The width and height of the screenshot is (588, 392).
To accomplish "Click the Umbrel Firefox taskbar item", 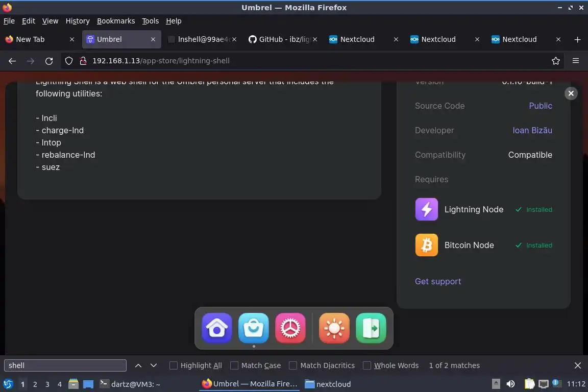I will 250,384.
